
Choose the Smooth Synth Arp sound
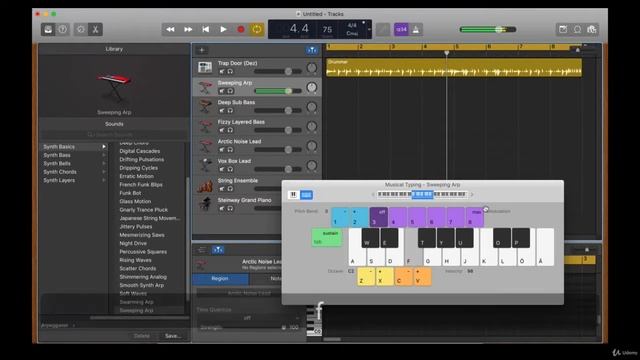pyautogui.click(x=142, y=285)
